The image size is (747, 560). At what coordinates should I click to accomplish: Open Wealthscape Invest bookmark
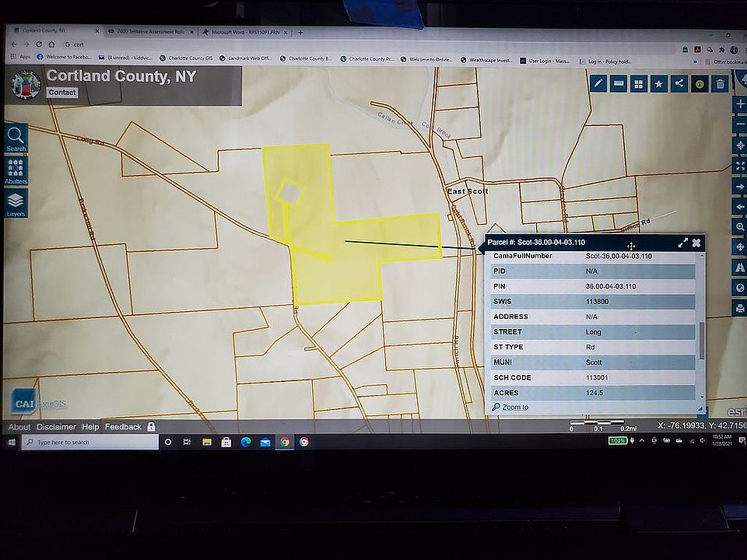tap(486, 60)
